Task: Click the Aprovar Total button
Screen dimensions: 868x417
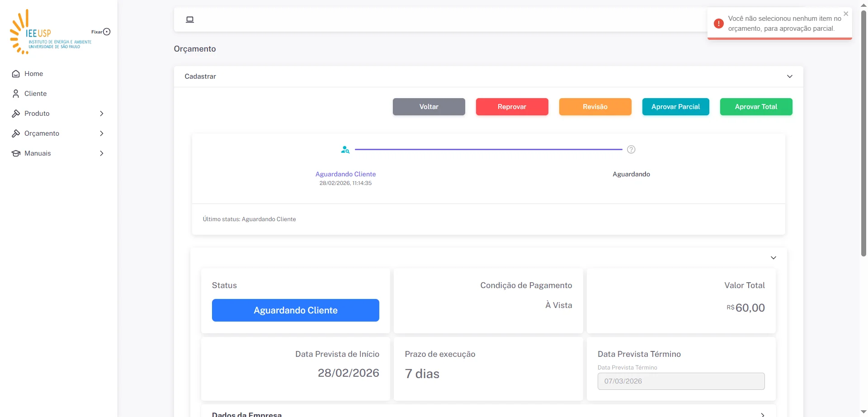Action: point(756,107)
